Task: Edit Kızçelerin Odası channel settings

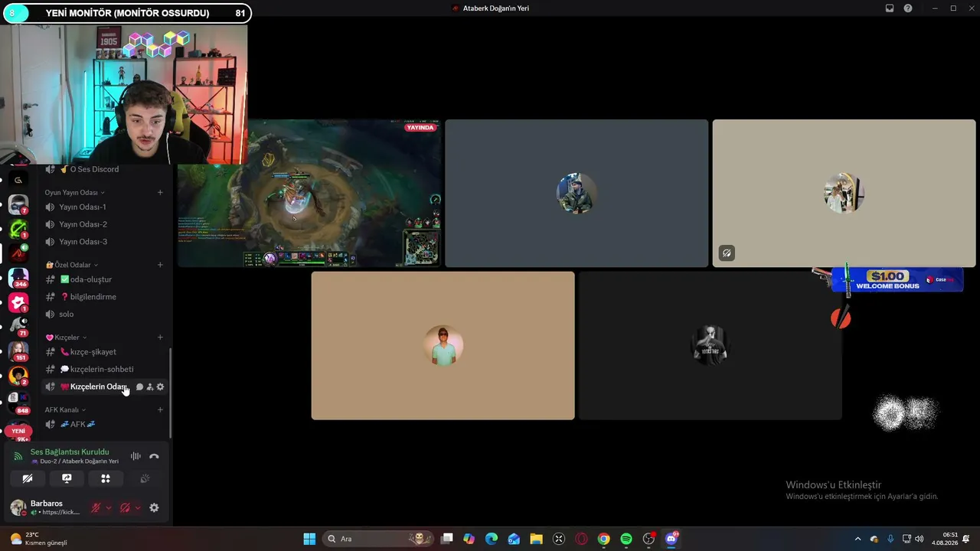Action: 160,387
